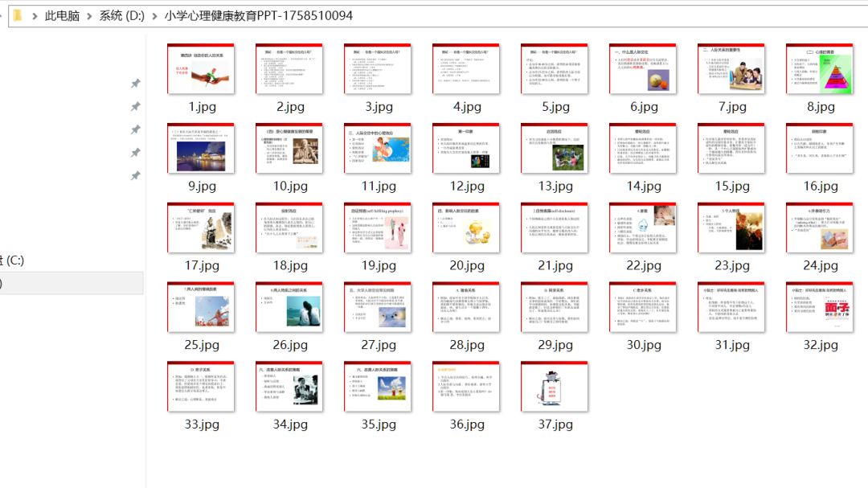Select the 1.jpg thumbnail
The width and height of the screenshot is (868, 488).
[x=201, y=68]
